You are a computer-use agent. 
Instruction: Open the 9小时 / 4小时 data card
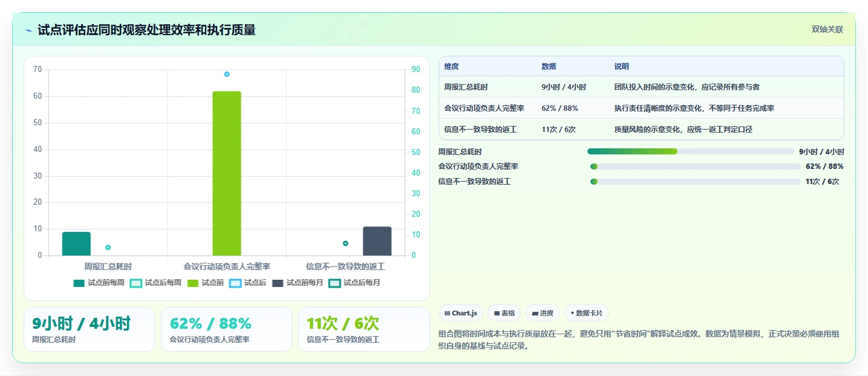tap(89, 329)
